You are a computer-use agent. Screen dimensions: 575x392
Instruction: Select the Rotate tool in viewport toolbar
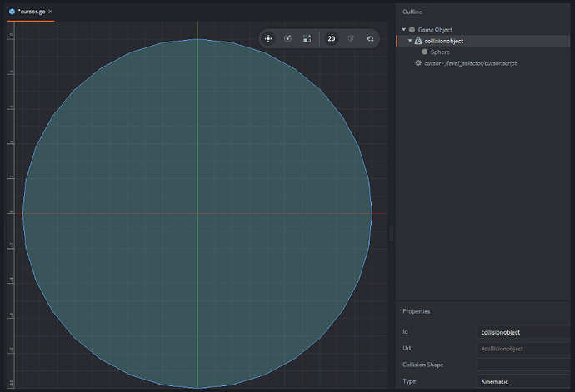(x=287, y=39)
